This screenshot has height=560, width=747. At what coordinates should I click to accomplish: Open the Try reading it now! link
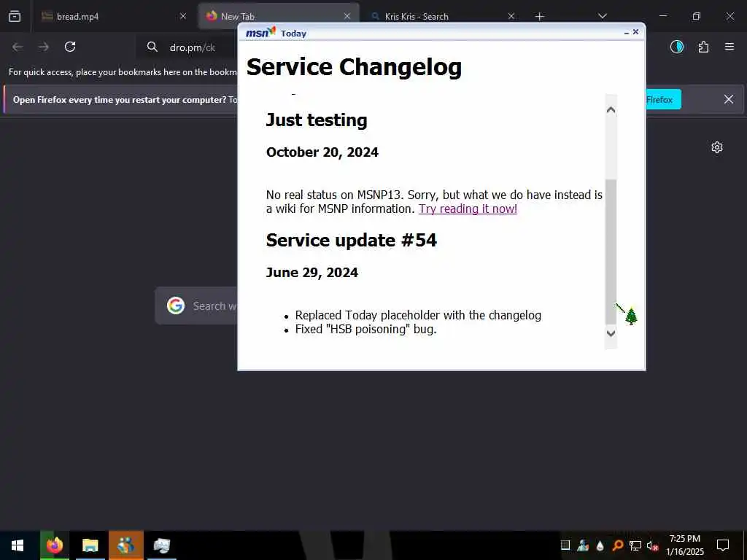[x=468, y=209]
